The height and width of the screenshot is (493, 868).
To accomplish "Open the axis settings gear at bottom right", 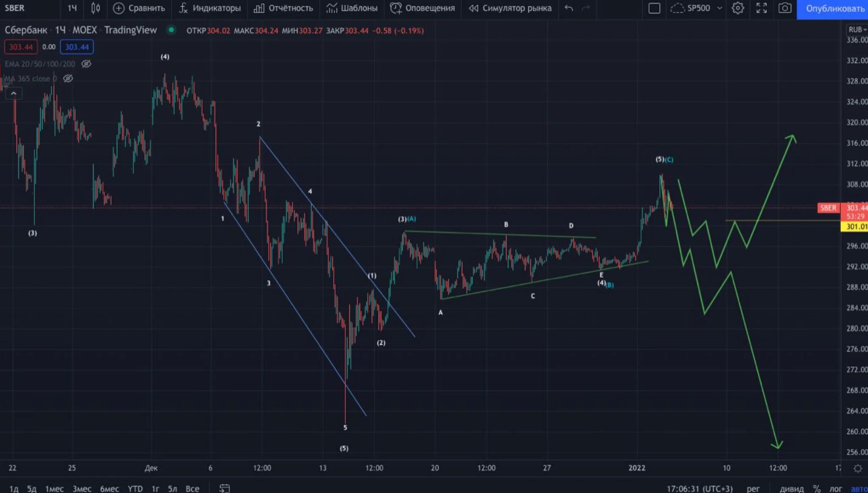I will 858,468.
